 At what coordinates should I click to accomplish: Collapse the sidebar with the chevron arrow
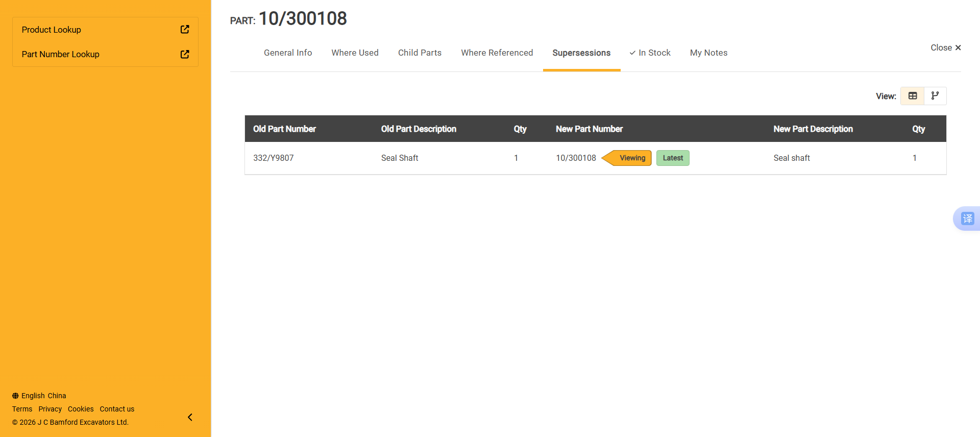tap(190, 417)
